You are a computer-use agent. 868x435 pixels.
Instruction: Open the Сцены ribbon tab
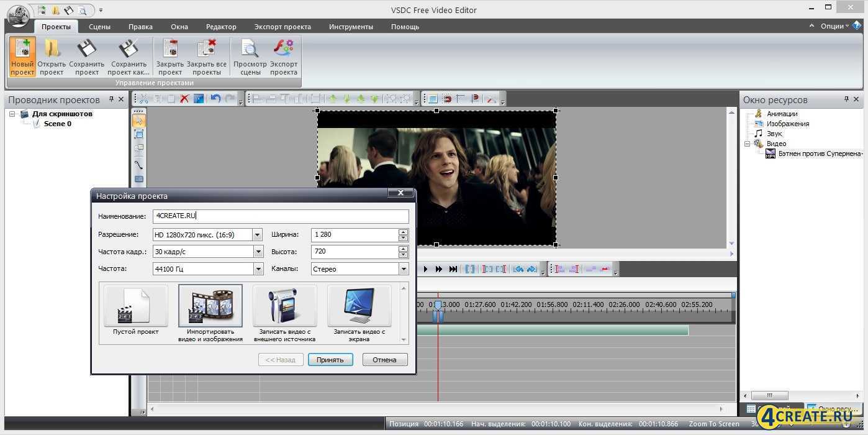click(x=99, y=27)
